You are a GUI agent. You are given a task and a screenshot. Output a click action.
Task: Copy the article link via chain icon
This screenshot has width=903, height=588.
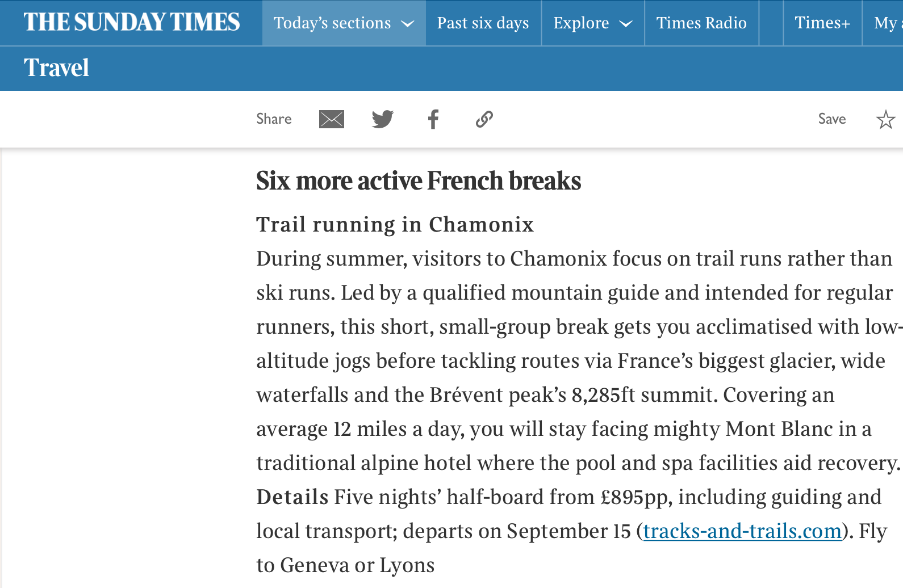tap(484, 119)
